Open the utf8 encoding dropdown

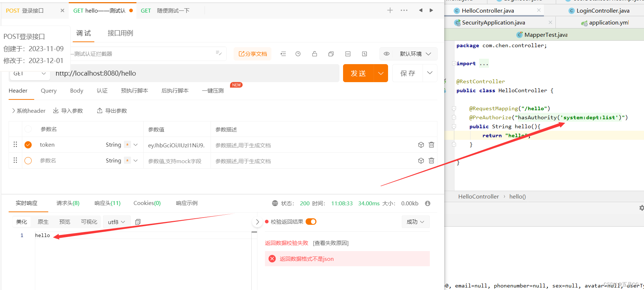point(116,222)
